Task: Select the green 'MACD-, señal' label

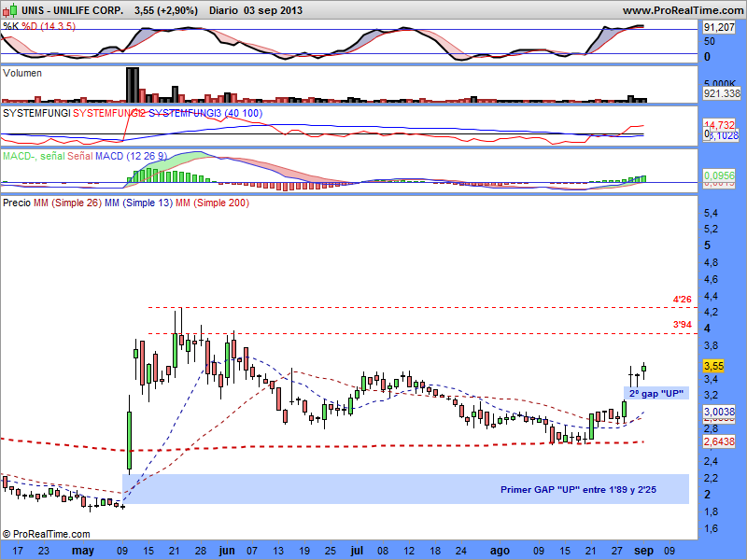Action: [x=34, y=156]
